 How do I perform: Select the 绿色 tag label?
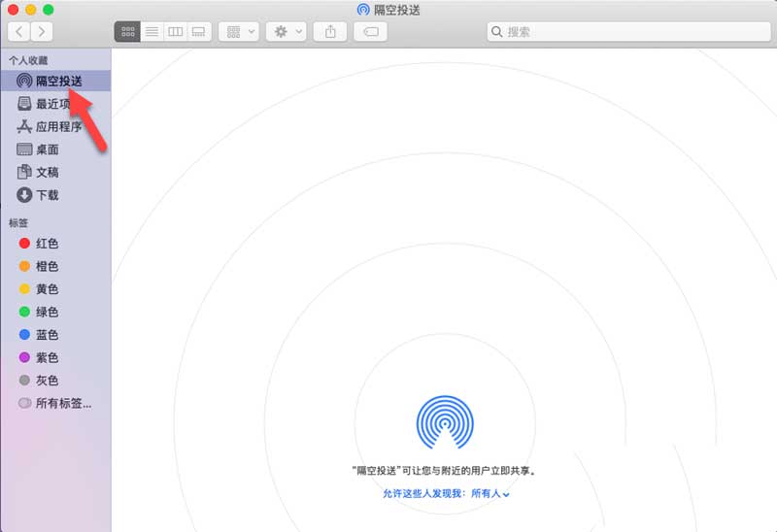[x=47, y=312]
